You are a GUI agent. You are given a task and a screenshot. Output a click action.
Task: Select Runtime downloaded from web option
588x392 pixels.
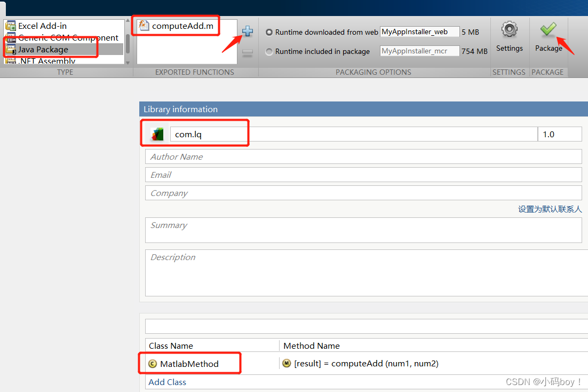269,32
